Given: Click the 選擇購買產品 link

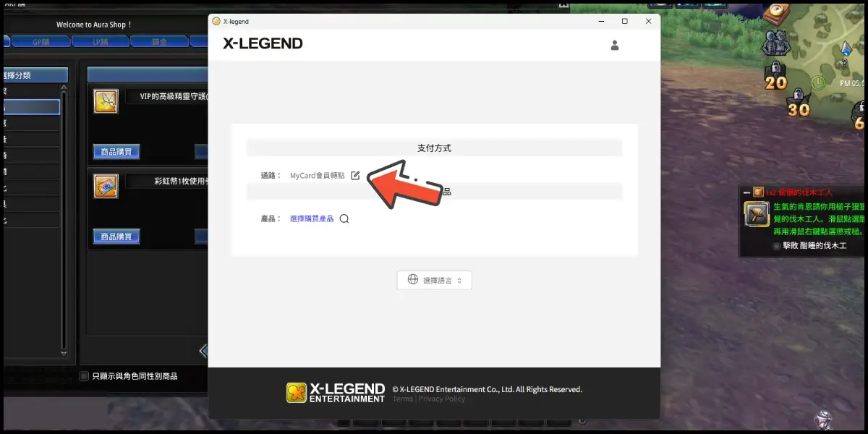Looking at the screenshot, I should pos(312,218).
